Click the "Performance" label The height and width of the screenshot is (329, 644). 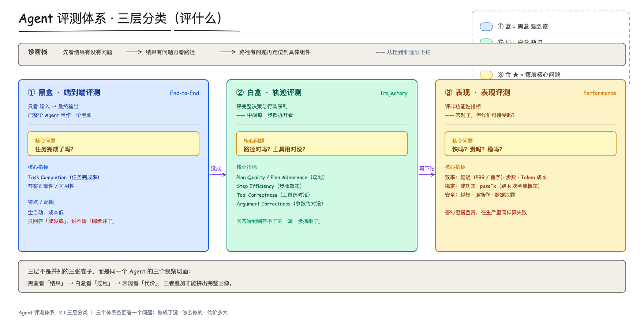(x=600, y=93)
